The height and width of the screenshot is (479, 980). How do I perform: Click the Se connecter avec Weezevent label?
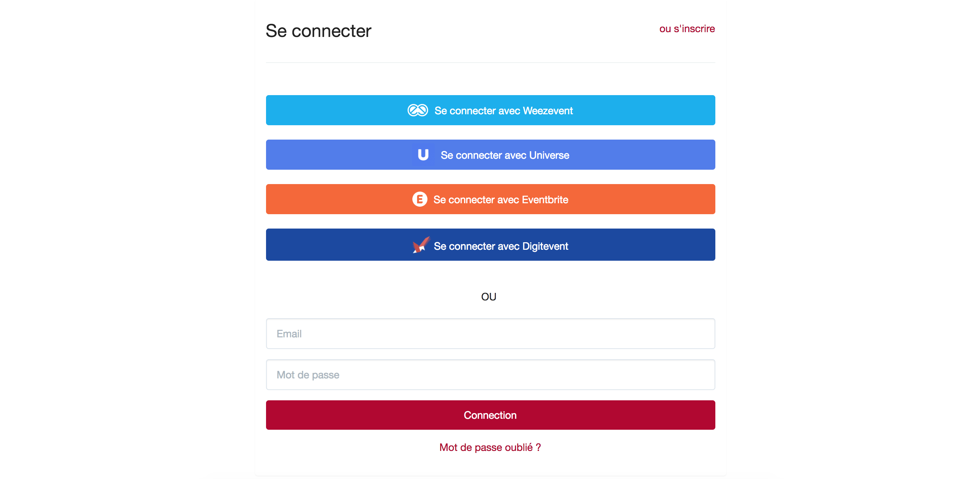pyautogui.click(x=503, y=111)
